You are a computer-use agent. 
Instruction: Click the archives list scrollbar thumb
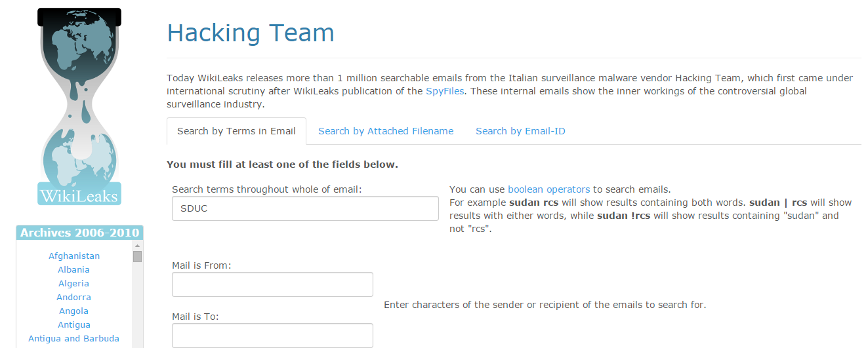pyautogui.click(x=138, y=256)
